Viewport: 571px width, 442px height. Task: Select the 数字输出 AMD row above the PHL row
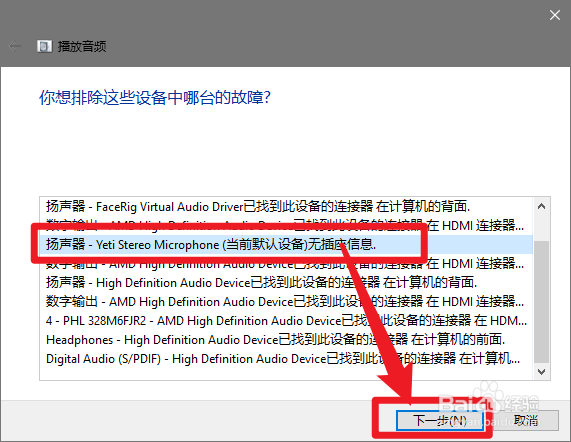point(286,301)
